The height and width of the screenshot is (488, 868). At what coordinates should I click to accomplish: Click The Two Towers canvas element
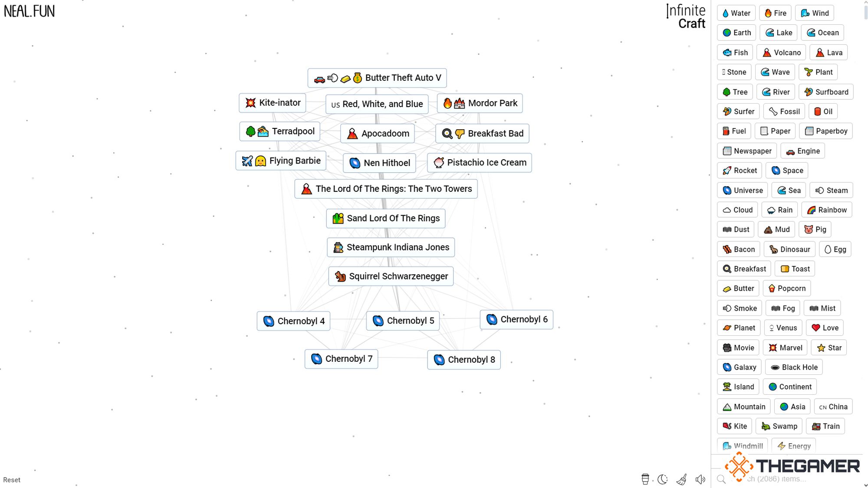point(386,189)
